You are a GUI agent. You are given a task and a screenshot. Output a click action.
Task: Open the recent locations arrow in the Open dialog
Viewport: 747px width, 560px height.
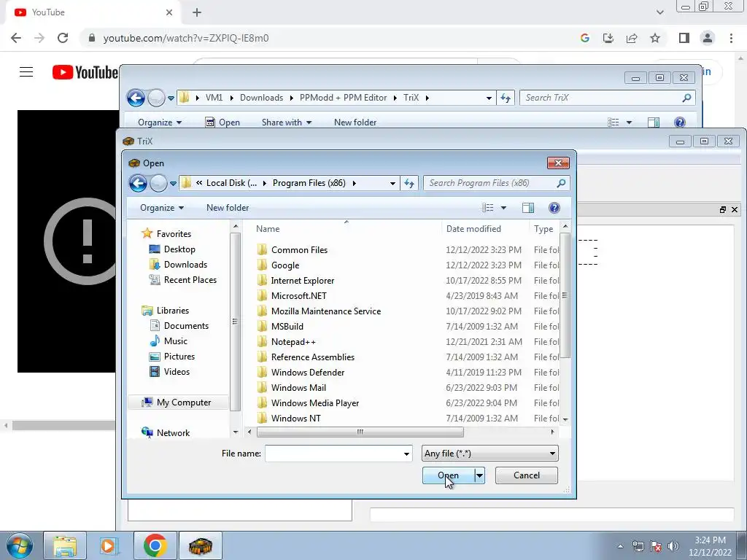(173, 183)
